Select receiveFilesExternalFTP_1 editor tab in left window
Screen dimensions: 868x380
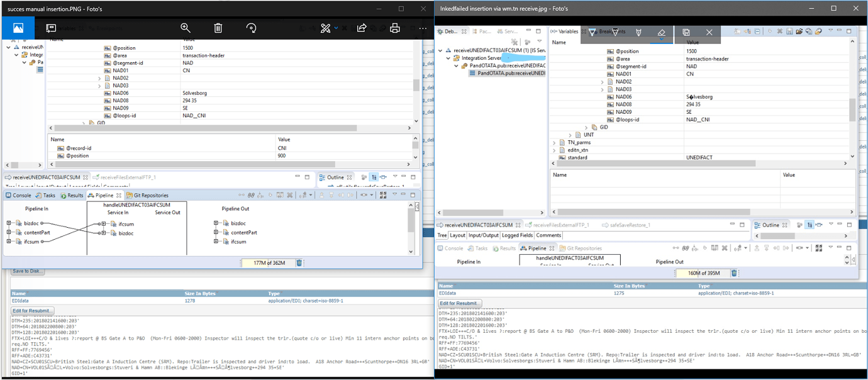pyautogui.click(x=125, y=177)
